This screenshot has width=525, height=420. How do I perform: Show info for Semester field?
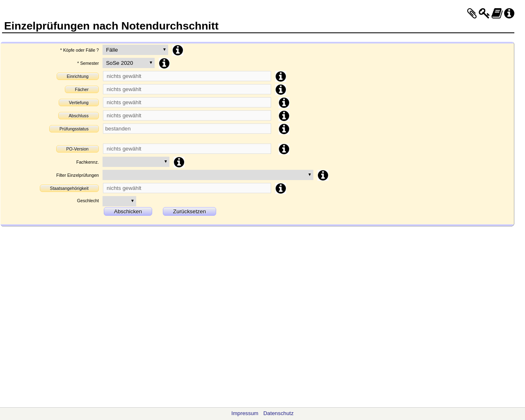(164, 63)
